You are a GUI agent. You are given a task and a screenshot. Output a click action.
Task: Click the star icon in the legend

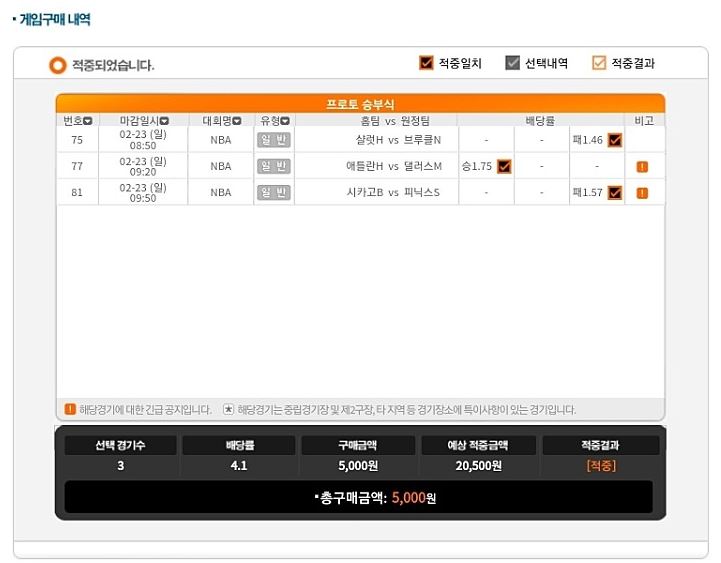[x=229, y=409]
